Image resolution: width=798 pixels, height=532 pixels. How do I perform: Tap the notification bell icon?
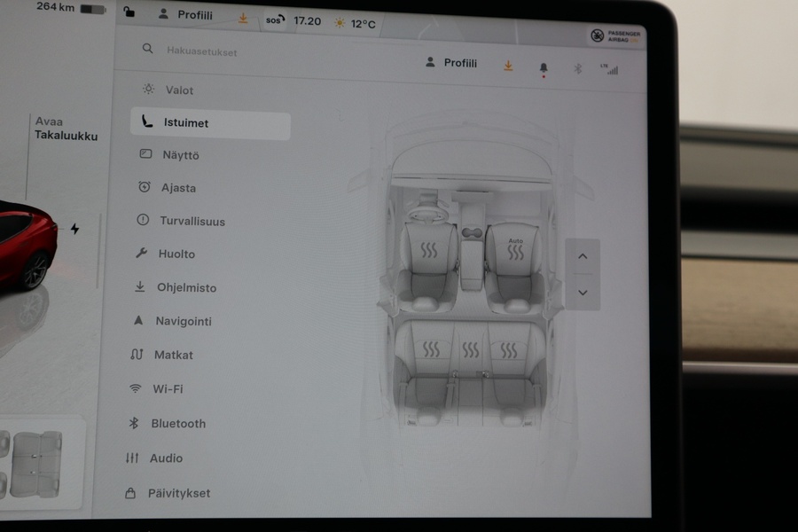[544, 68]
